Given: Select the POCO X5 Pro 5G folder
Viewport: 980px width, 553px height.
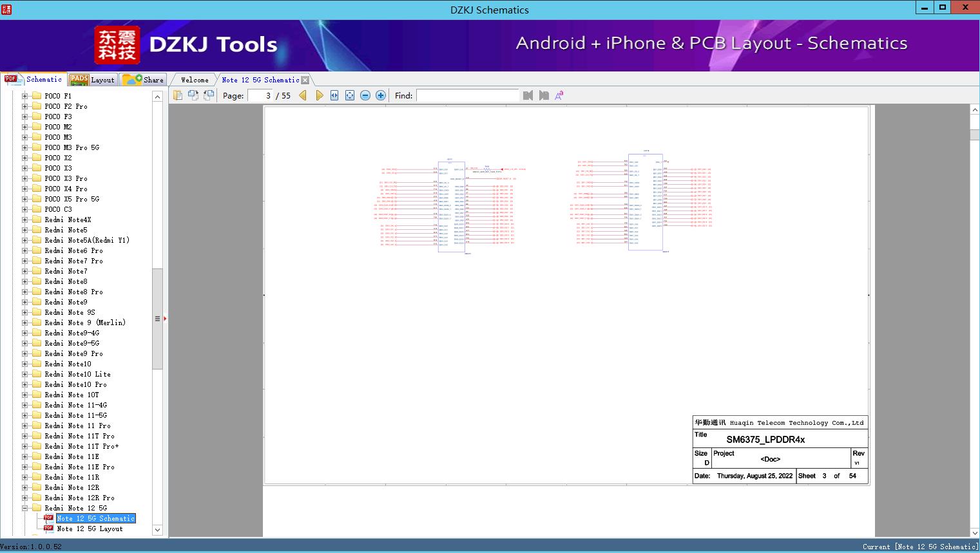Looking at the screenshot, I should pyautogui.click(x=72, y=199).
